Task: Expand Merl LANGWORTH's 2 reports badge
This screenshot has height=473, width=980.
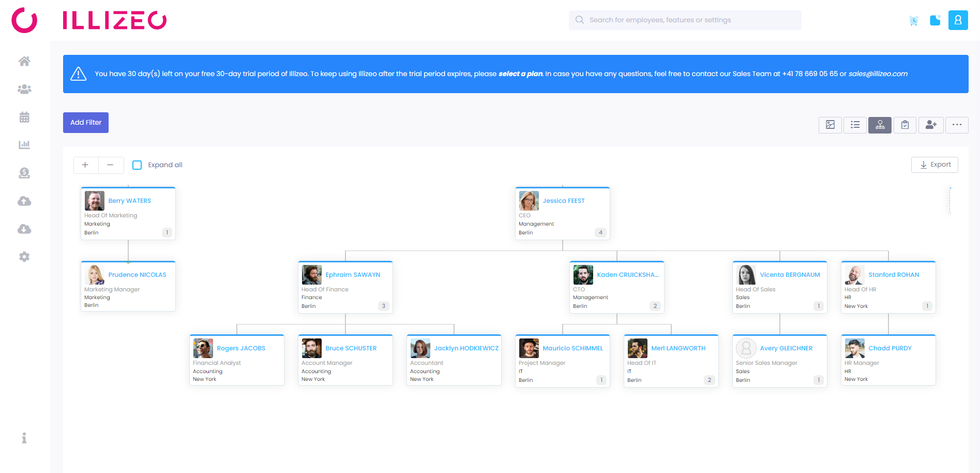Action: 709,380
